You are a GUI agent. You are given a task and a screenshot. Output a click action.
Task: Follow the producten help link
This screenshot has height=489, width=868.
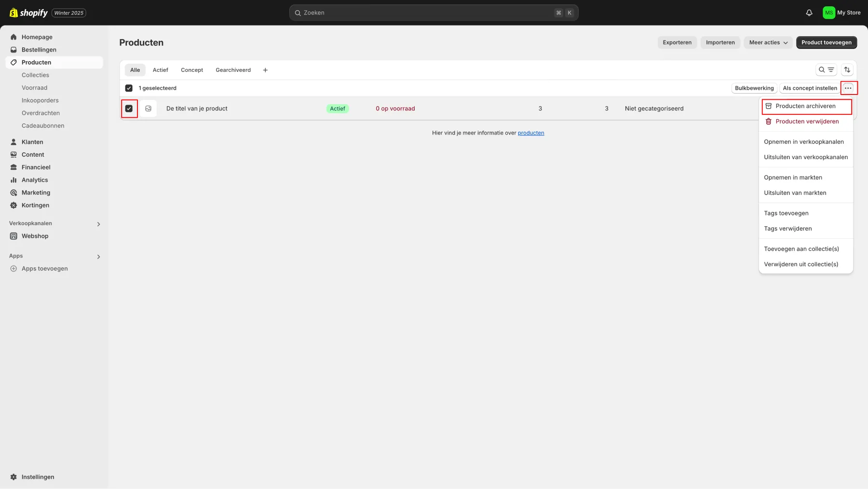530,133
